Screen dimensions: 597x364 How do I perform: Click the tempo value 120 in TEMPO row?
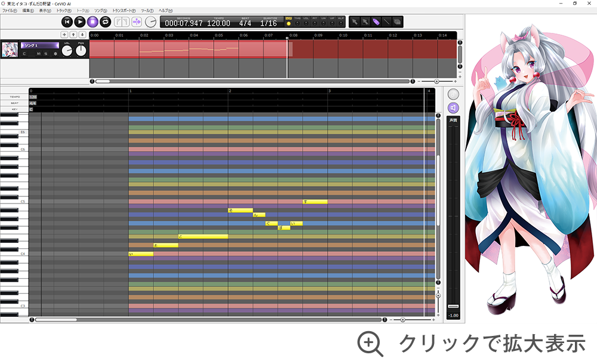[x=33, y=97]
